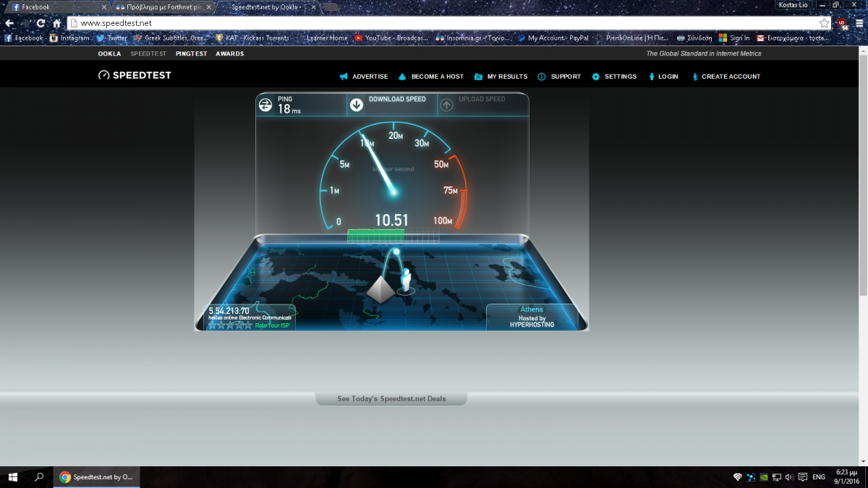This screenshot has height=488, width=868.
Task: Open MY RESULTS link
Action: (507, 77)
